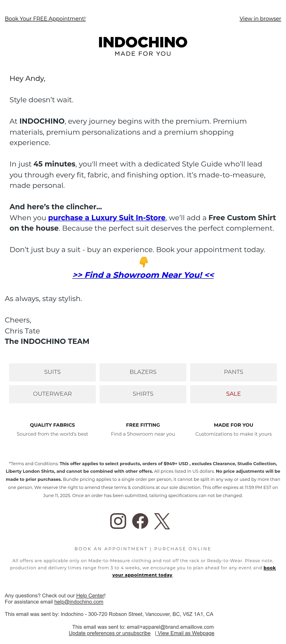This screenshot has width=286, height=644.
Task: Choose the SHIRTS category button
Action: coord(143,394)
